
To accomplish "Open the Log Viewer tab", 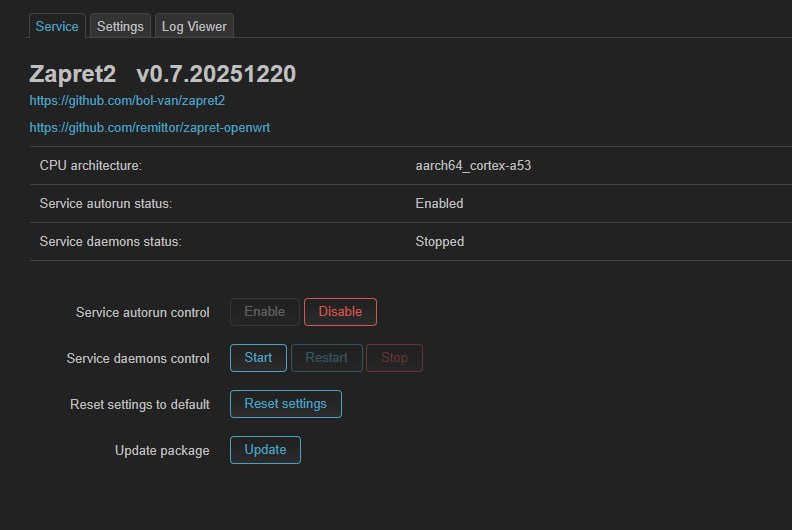I will 194,26.
